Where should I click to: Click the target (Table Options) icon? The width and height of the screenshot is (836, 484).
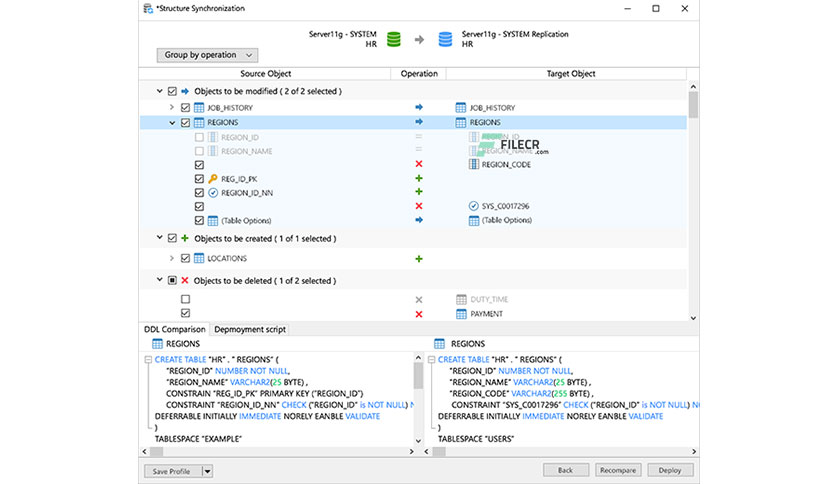click(473, 220)
